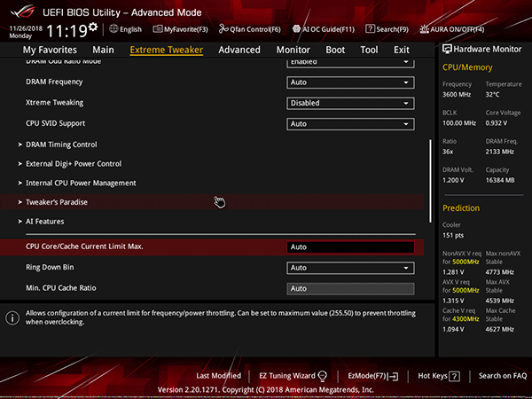Click BCLK value 100.00 MHz

click(x=459, y=123)
